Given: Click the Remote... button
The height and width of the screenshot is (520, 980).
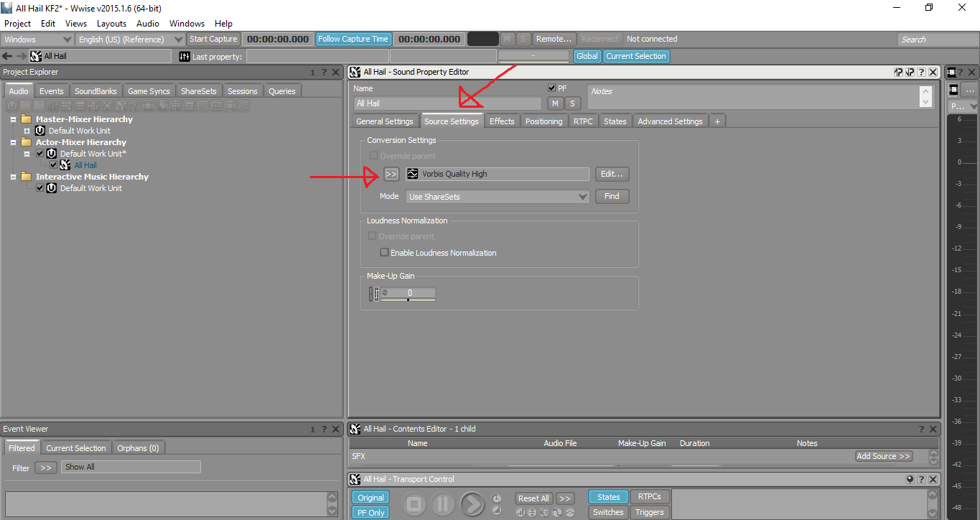Looking at the screenshot, I should pos(554,40).
